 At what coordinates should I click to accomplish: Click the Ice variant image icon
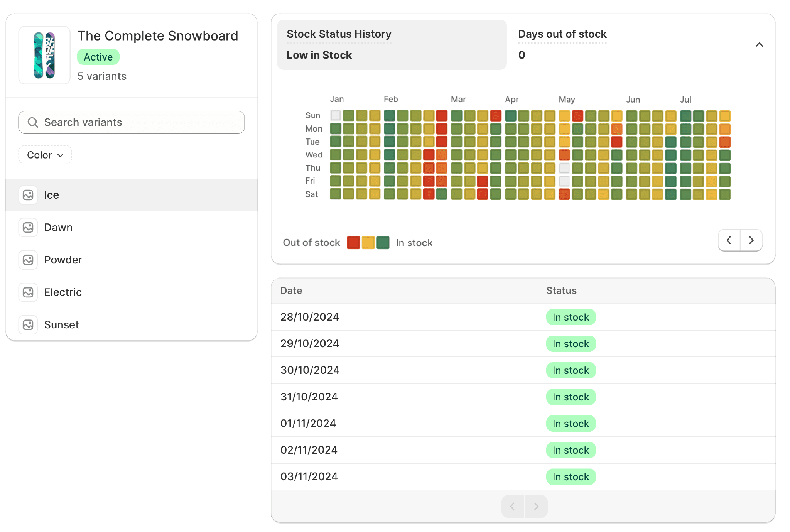[28, 195]
